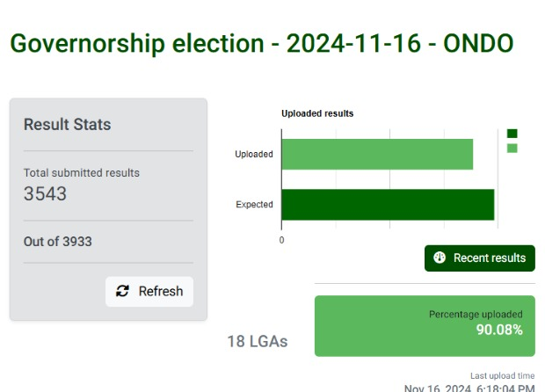Click the 3543 submitted results number
The width and height of the screenshot is (545, 392).
click(45, 193)
